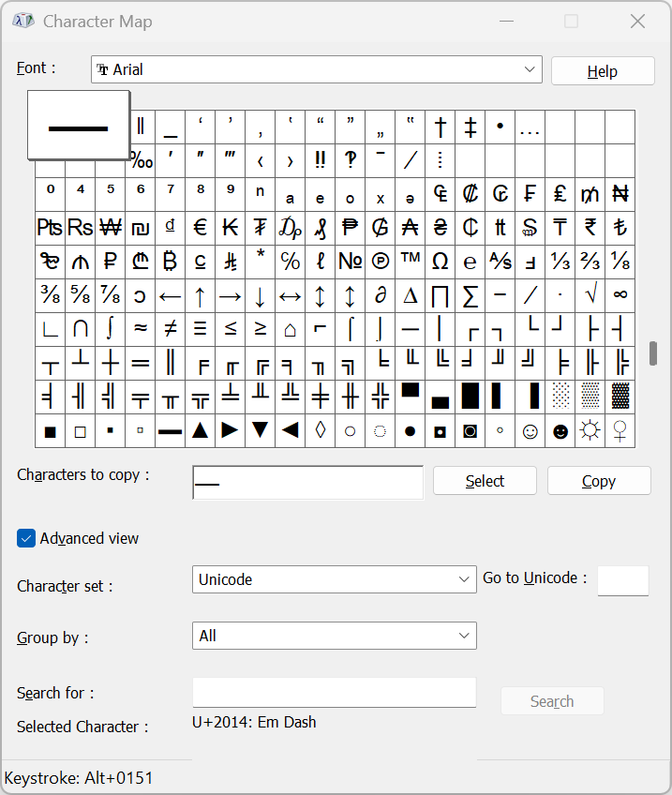Image resolution: width=672 pixels, height=795 pixels.
Task: Select the sun ☼ character
Action: pos(590,431)
